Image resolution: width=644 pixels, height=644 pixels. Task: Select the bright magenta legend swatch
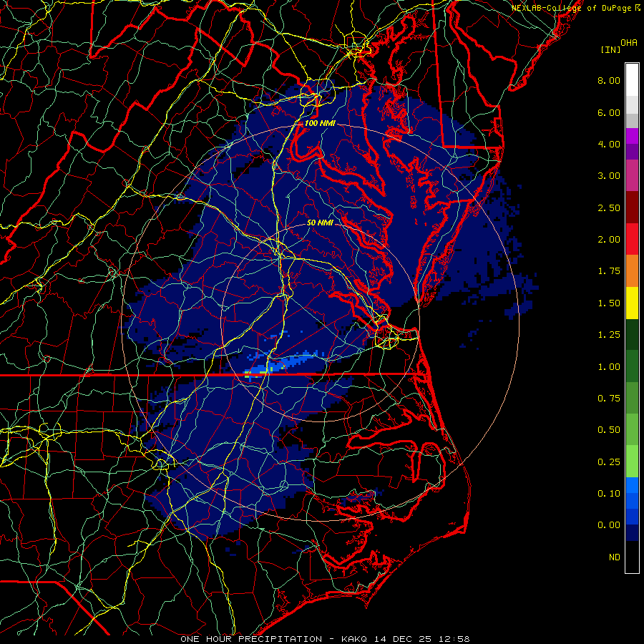point(632,136)
